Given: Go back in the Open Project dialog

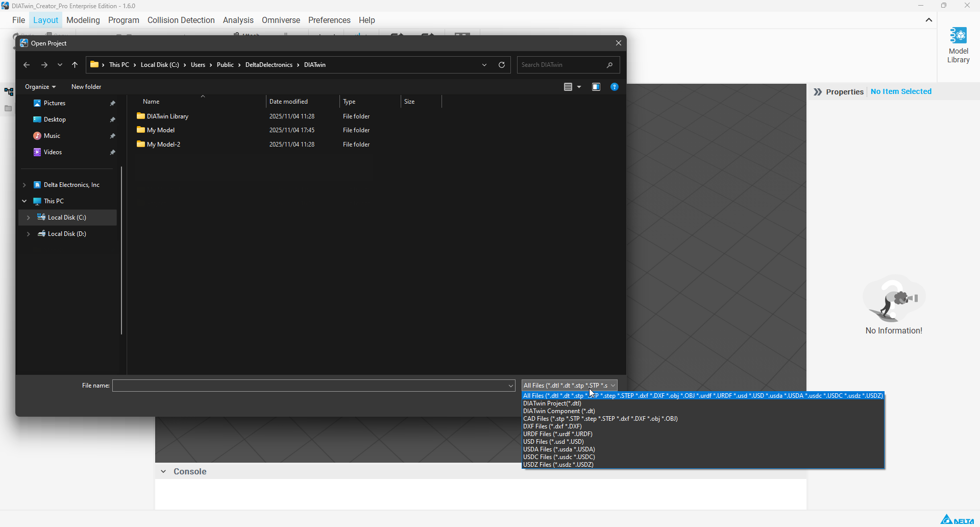Looking at the screenshot, I should 27,65.
